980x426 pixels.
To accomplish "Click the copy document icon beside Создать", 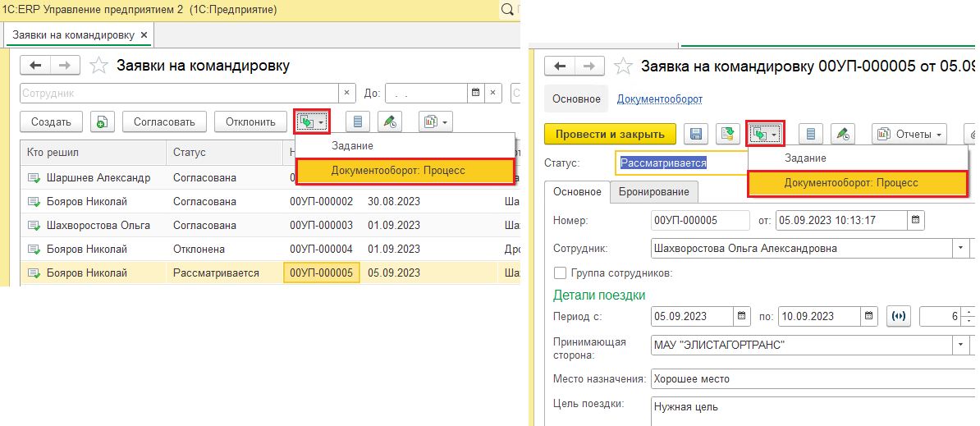I will point(102,121).
